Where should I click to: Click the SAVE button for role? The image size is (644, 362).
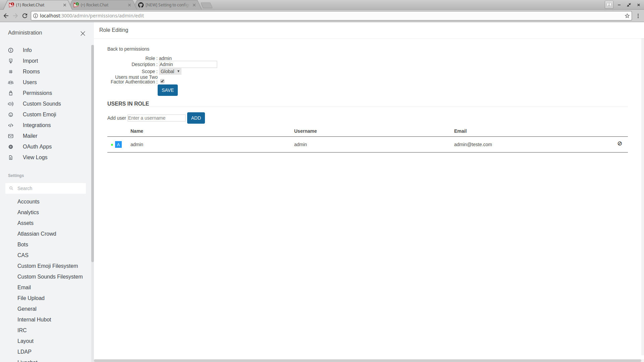tap(167, 90)
